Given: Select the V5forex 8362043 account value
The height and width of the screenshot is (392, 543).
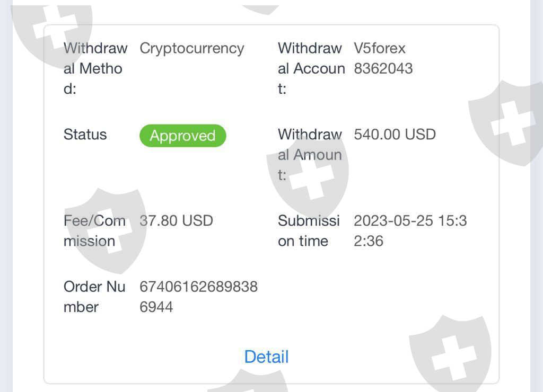Looking at the screenshot, I should (x=383, y=58).
